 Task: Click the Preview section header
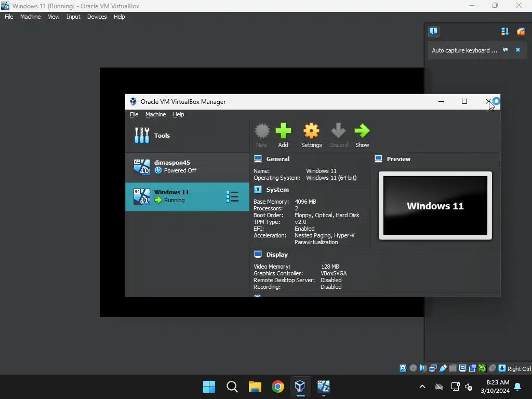tap(398, 159)
